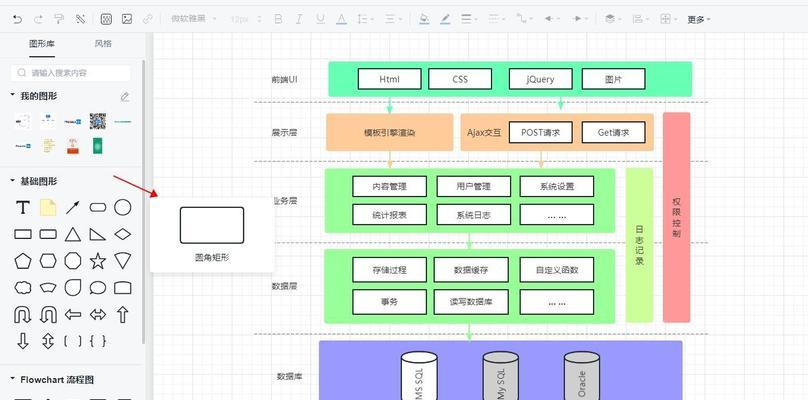Select the rounded rectangle shape

tap(48, 235)
